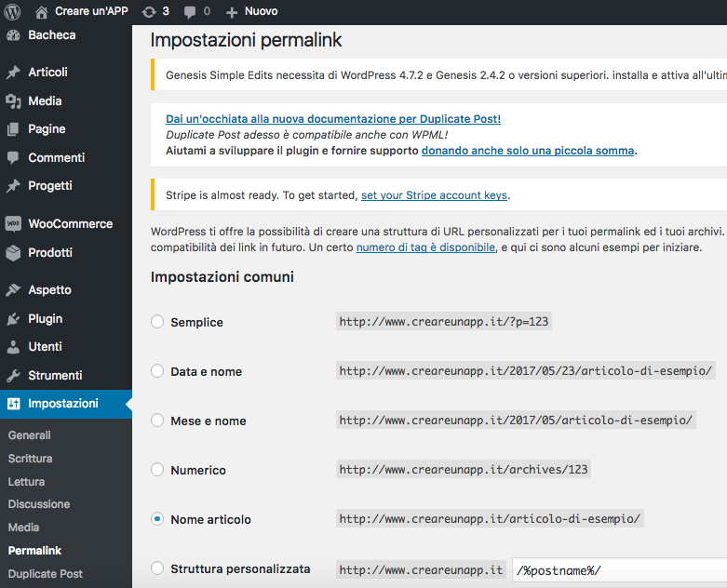Open the Generali settings submenu item

(x=30, y=435)
